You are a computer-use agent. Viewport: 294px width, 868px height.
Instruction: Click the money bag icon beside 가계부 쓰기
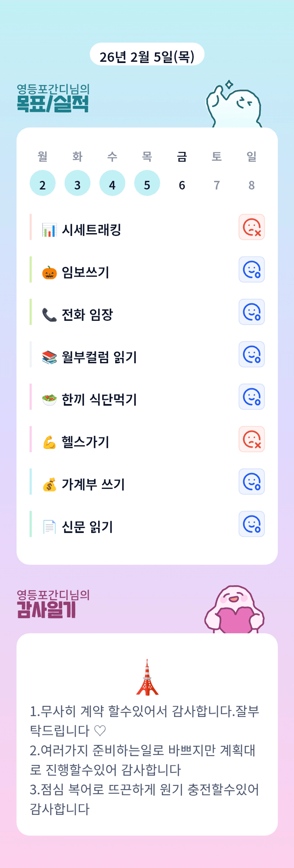pos(49,484)
